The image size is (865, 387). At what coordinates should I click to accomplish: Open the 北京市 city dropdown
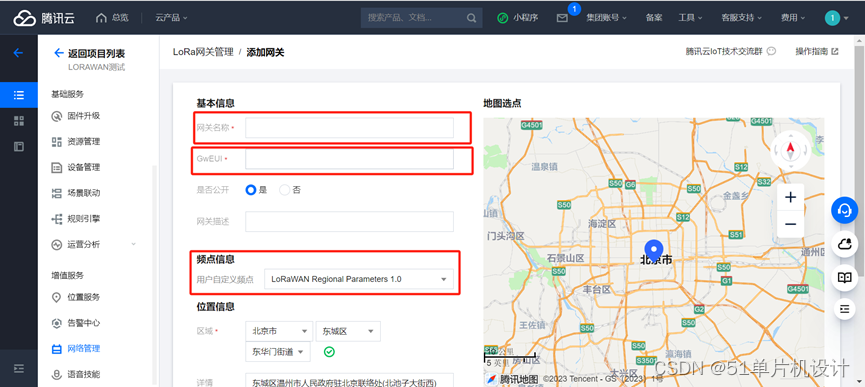coord(279,331)
